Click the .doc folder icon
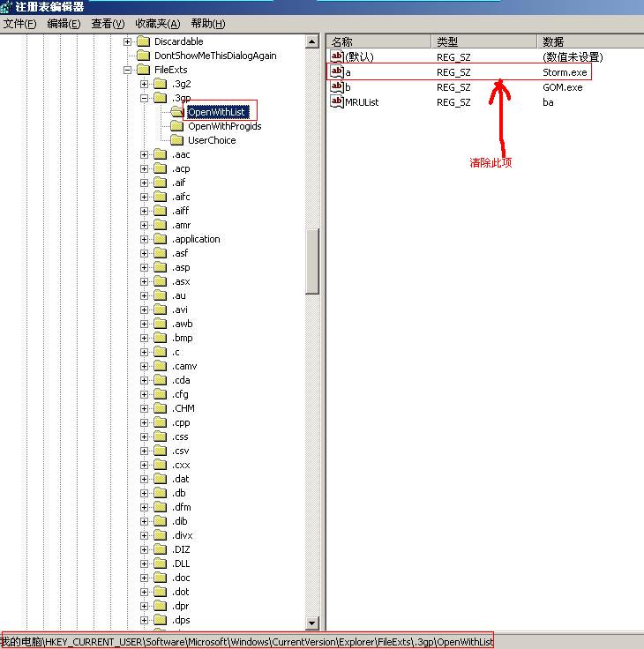 (161, 578)
